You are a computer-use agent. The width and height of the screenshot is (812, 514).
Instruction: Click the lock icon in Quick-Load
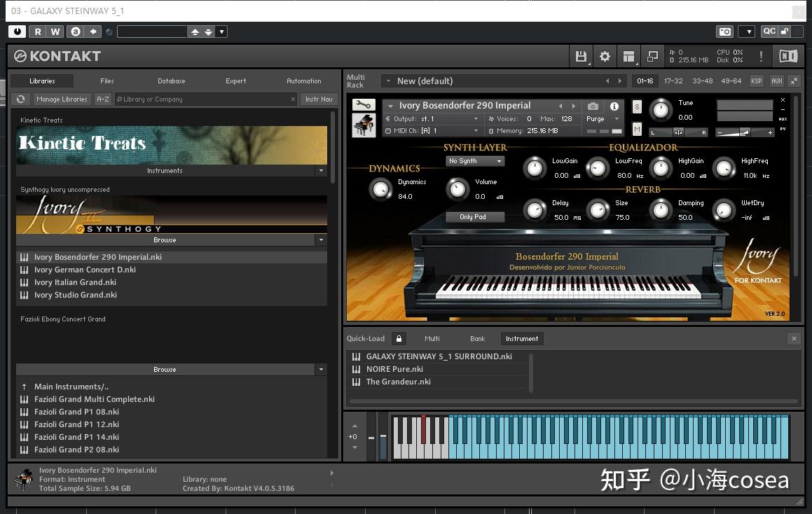(399, 339)
